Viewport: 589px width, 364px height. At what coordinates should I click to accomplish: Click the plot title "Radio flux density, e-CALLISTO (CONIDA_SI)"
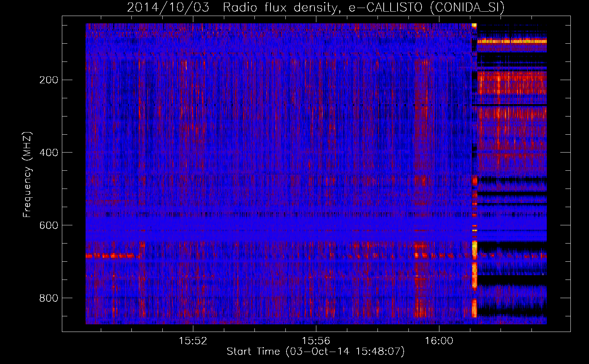coord(364,7)
